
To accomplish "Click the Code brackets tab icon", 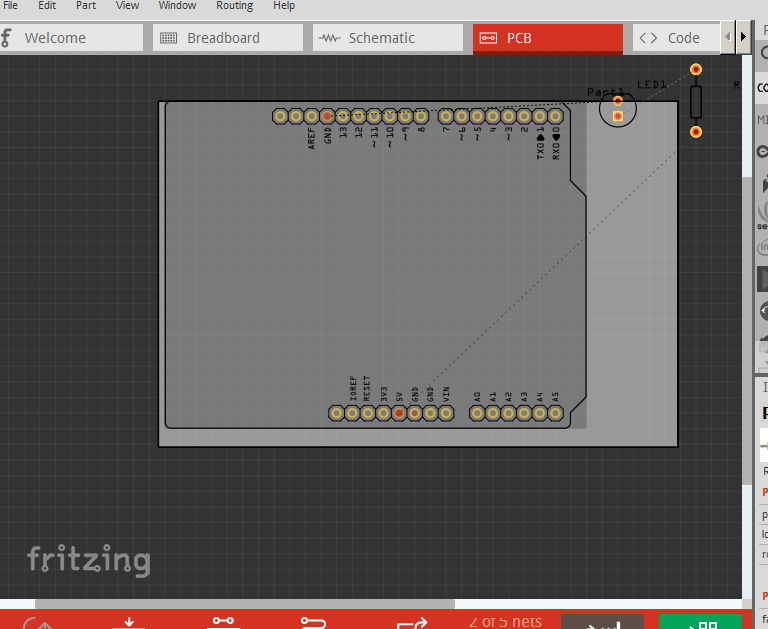I will click(x=648, y=38).
